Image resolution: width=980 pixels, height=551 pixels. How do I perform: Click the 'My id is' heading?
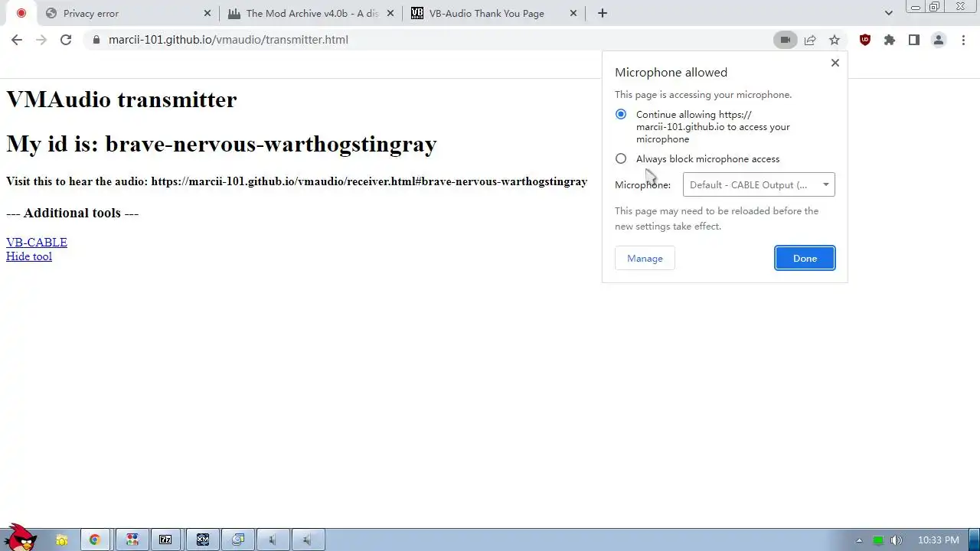coord(221,144)
